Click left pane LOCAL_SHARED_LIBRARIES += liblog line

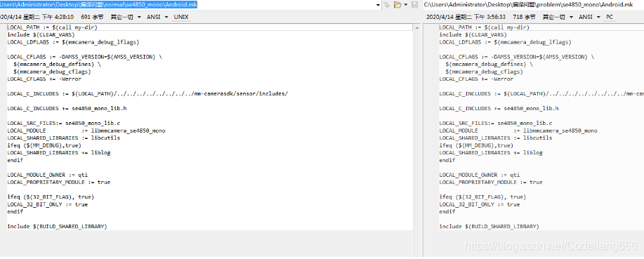[59, 153]
